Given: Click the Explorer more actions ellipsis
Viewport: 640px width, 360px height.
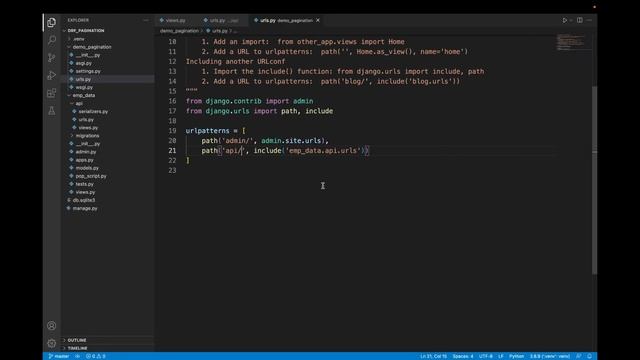Looking at the screenshot, I should (x=146, y=20).
